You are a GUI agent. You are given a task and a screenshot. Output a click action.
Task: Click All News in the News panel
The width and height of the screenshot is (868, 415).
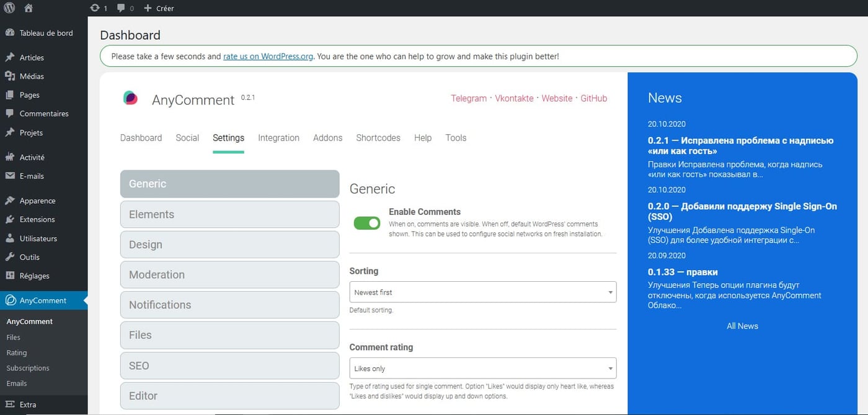click(742, 326)
